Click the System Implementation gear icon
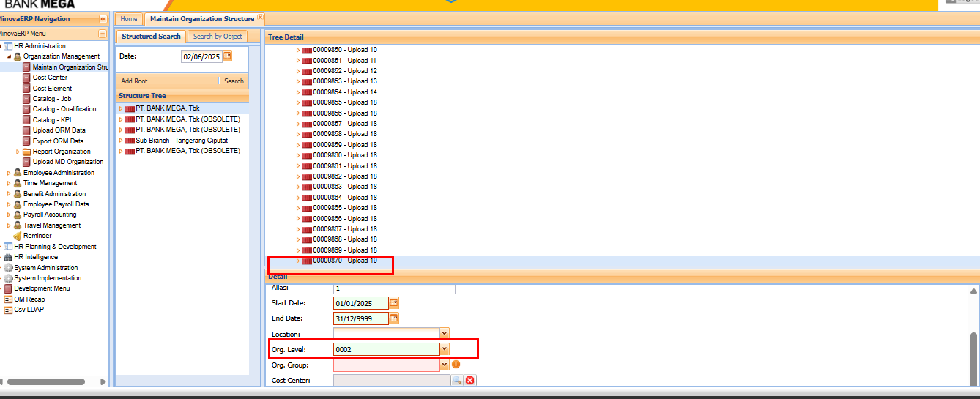 click(8, 278)
